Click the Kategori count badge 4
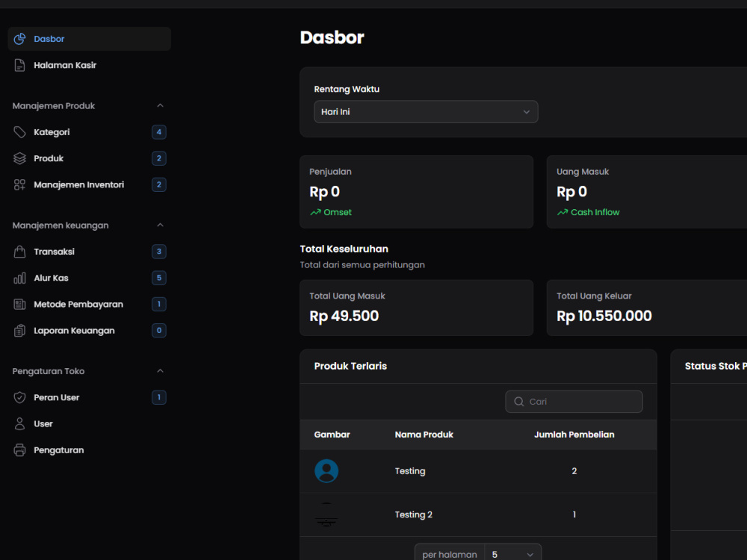The image size is (747, 560). point(159,132)
